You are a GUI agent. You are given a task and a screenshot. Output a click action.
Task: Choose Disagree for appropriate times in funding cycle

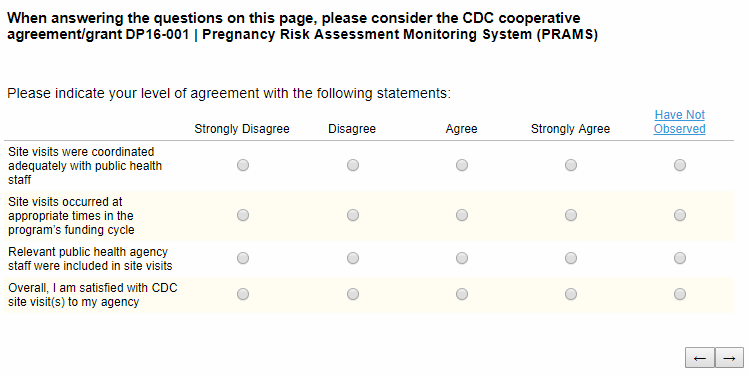(x=353, y=215)
